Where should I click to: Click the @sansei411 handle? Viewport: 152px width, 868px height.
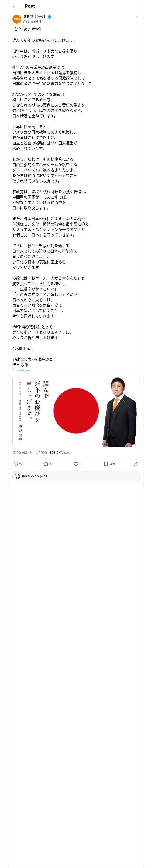click(32, 21)
